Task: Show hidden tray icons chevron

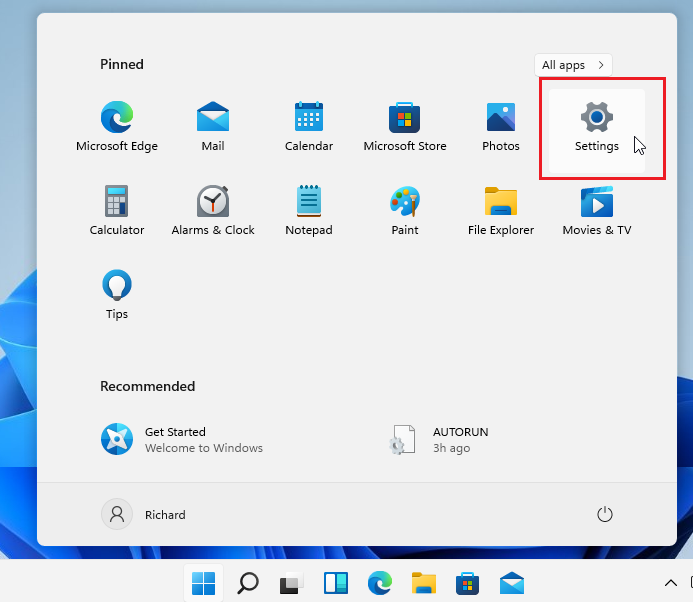Action: click(670, 583)
